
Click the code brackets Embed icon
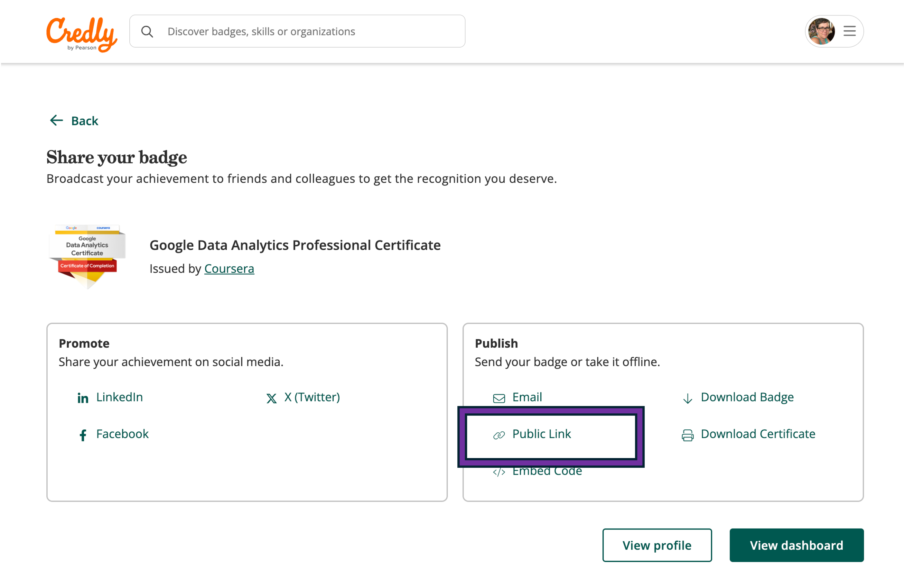(x=499, y=472)
